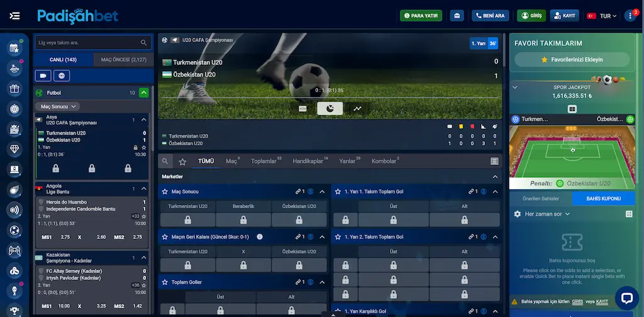Open the club-suit poker icon in sidebar

pos(15,270)
